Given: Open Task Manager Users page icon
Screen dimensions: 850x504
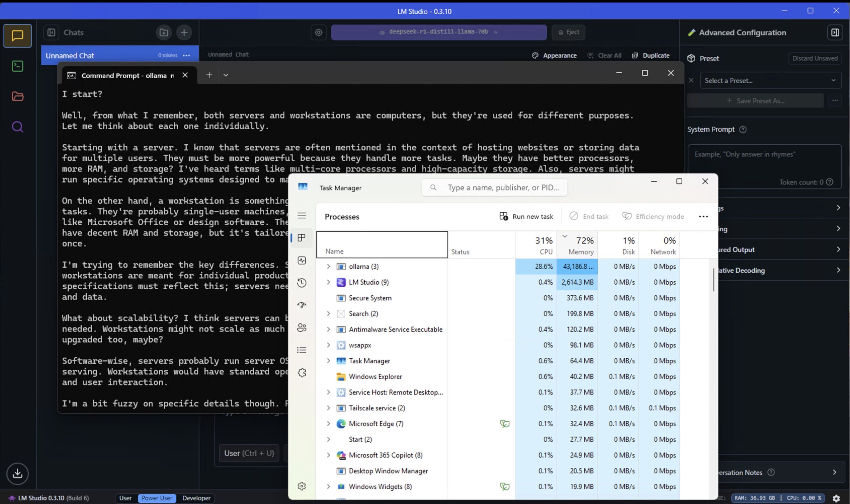Looking at the screenshot, I should (301, 327).
